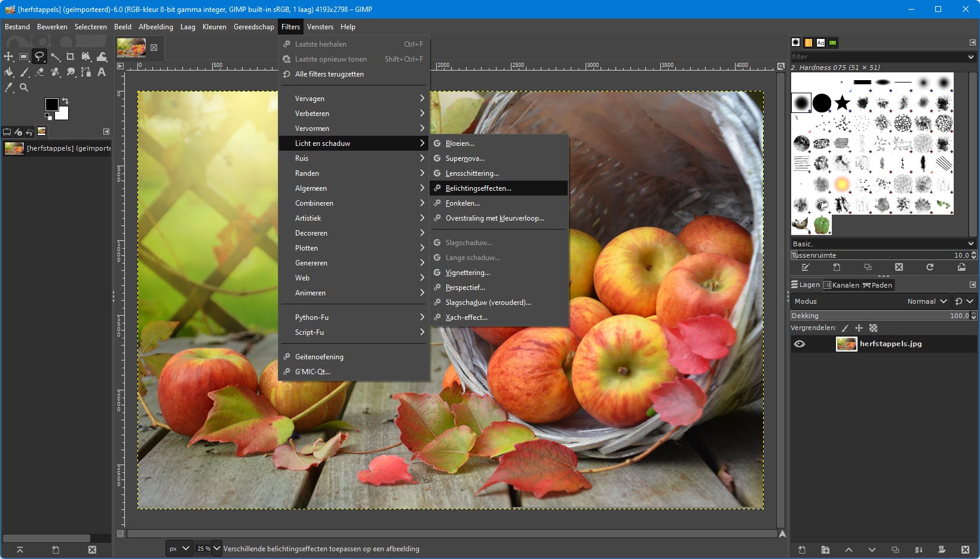Viewport: 980px width, 559px height.
Task: Click the Vignettering menu entry
Action: tap(467, 273)
